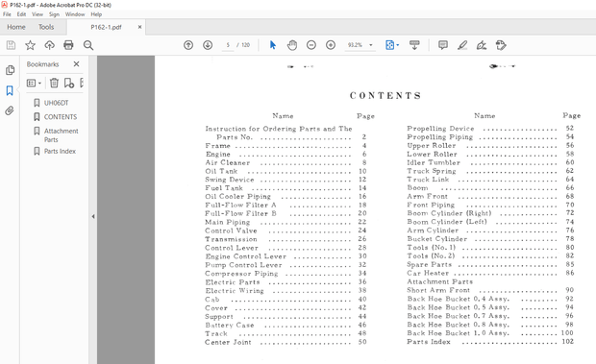This screenshot has width=596, height=364.
Task: Zoom out with the minus button
Action: [x=311, y=45]
